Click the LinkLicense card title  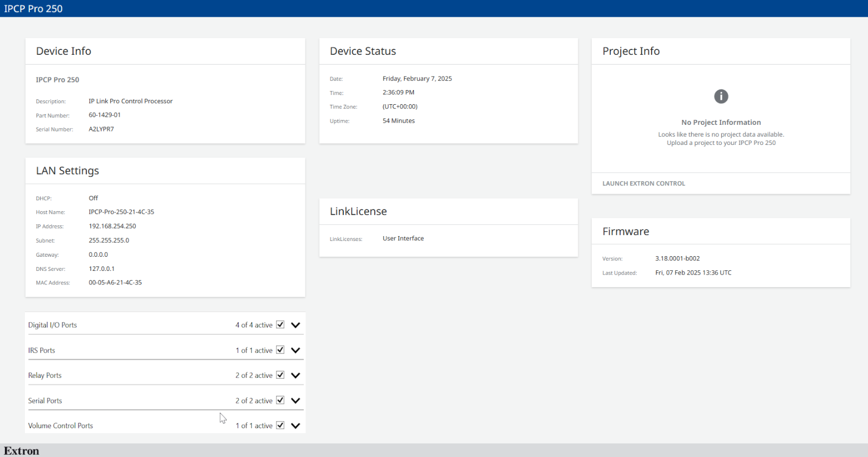(359, 211)
